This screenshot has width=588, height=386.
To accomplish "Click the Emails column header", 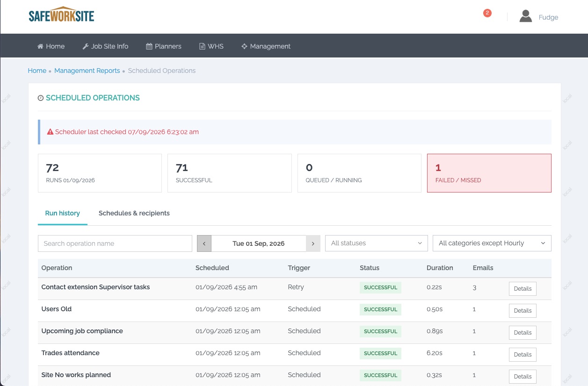I will pyautogui.click(x=483, y=268).
